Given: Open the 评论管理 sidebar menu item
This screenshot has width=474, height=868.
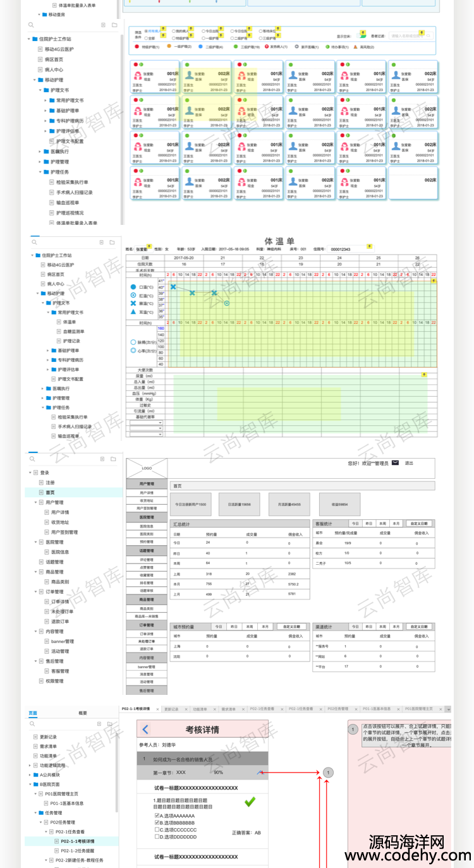Looking at the screenshot, I should [147, 560].
